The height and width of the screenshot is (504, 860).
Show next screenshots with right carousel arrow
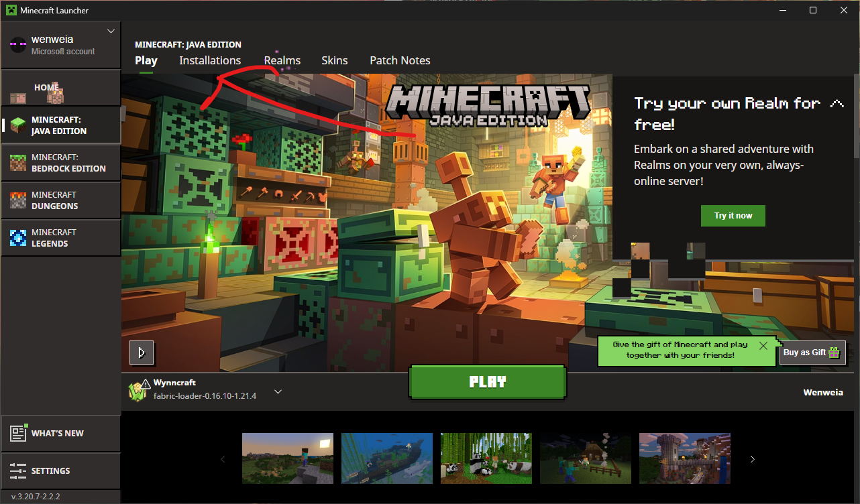752,459
